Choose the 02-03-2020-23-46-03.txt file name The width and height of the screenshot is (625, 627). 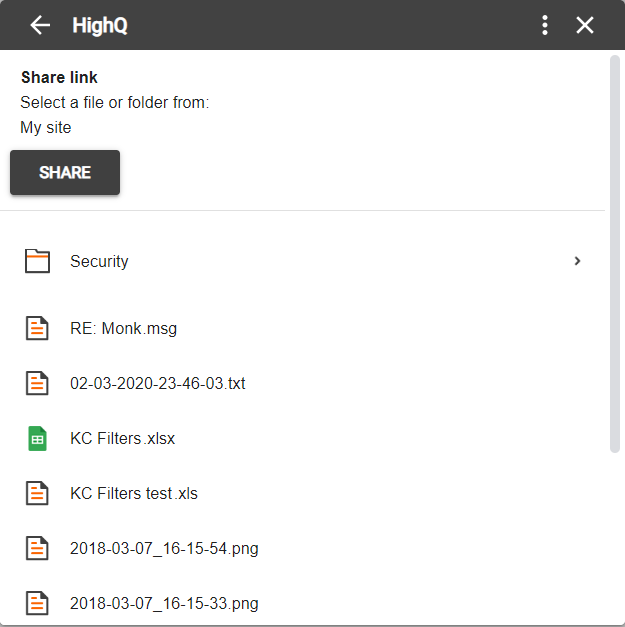click(157, 383)
